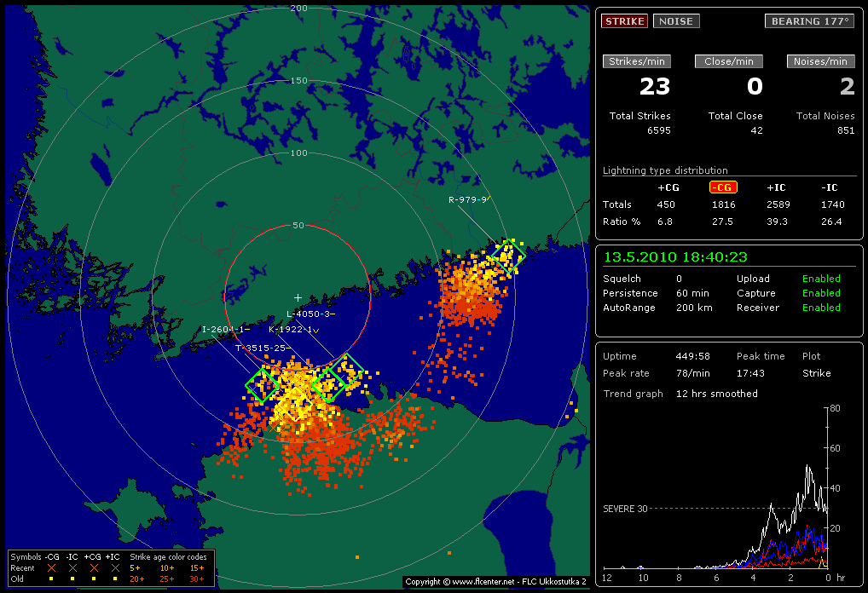The image size is (868, 593).
Task: Open the flcenter.net copyright link
Action: tap(495, 582)
